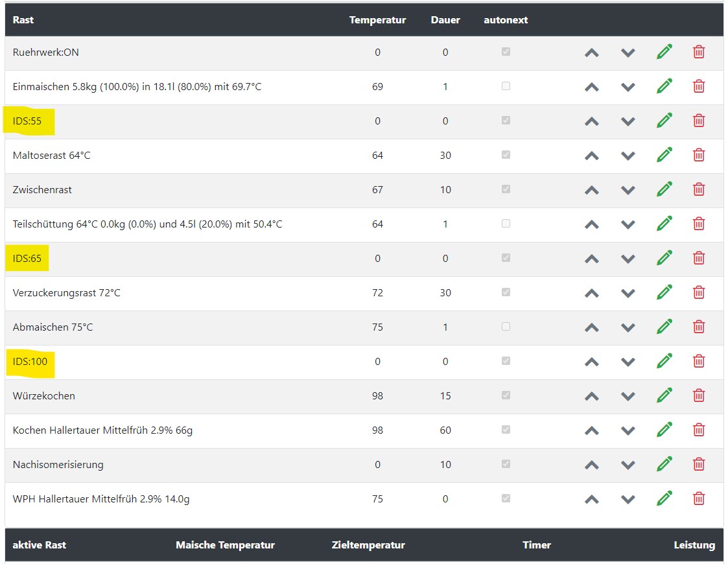This screenshot has width=728, height=564.
Task: Delete the Zwischenrast row using trash icon
Action: tap(699, 189)
